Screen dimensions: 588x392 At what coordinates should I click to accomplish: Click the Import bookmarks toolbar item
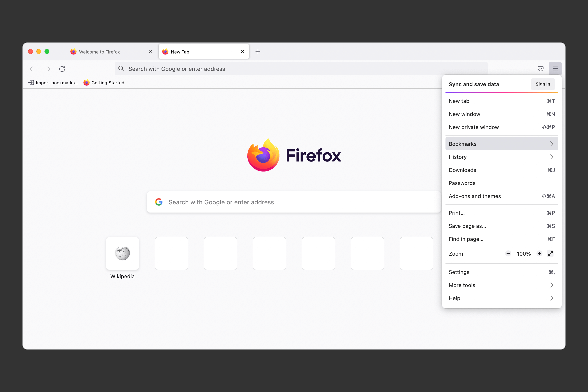[53, 83]
